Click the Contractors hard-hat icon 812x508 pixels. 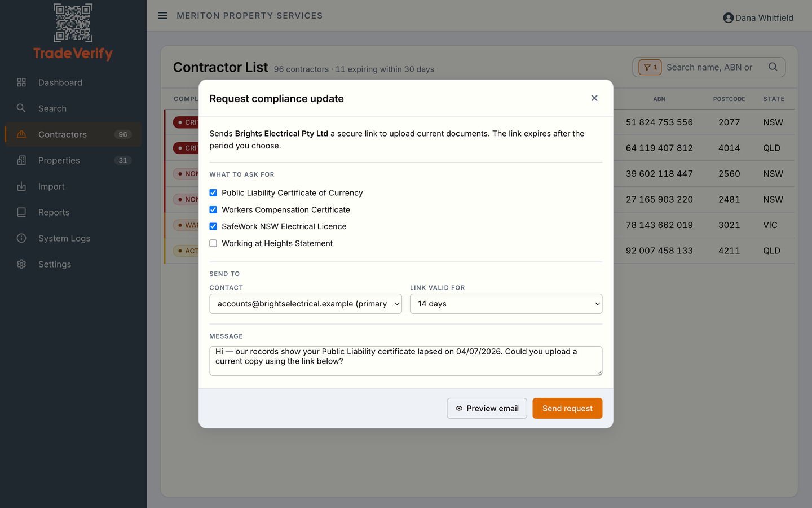[x=21, y=134]
